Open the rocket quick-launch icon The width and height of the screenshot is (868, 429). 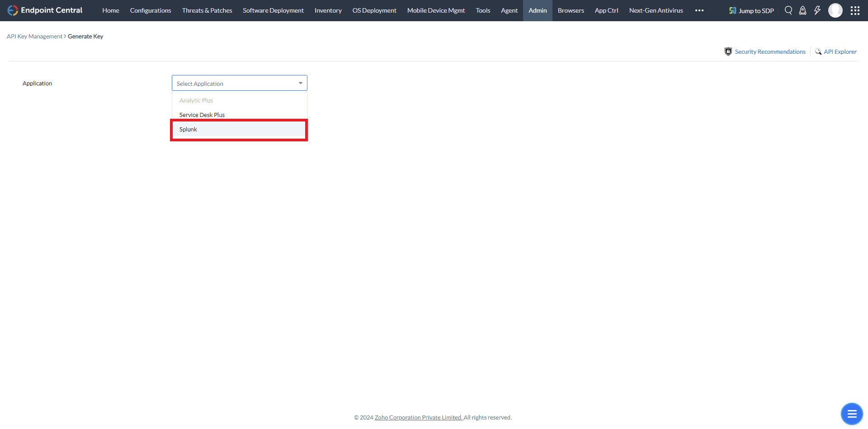point(803,10)
